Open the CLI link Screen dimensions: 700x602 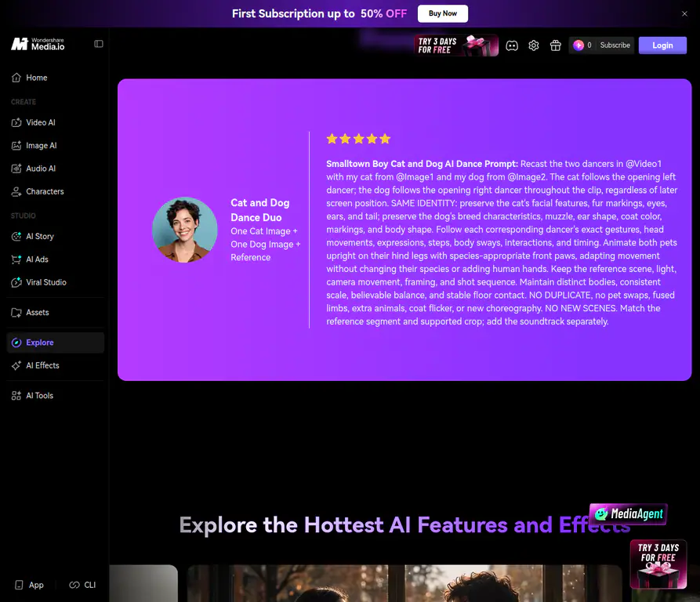click(82, 585)
